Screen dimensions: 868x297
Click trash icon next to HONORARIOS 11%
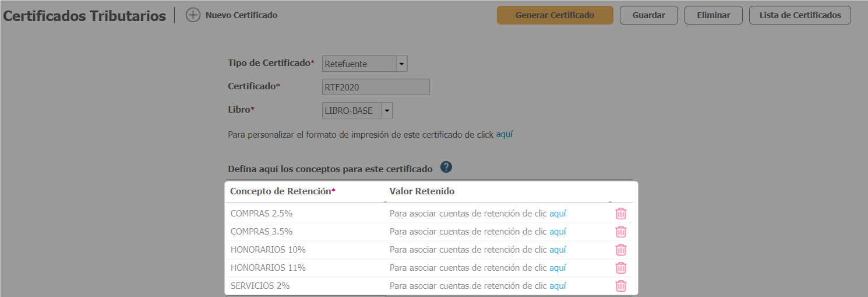coord(621,268)
